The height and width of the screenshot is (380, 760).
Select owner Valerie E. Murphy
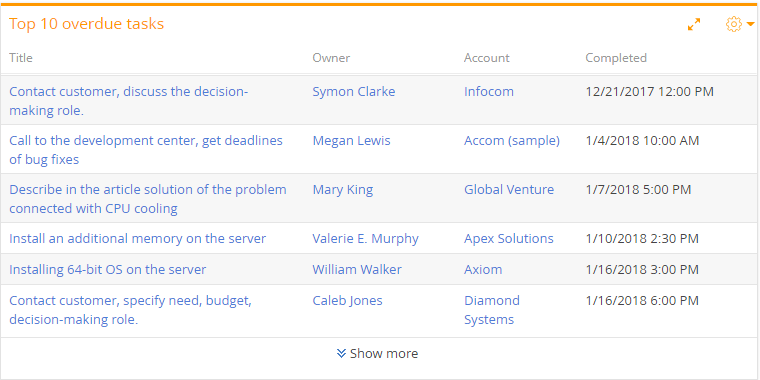pos(365,238)
